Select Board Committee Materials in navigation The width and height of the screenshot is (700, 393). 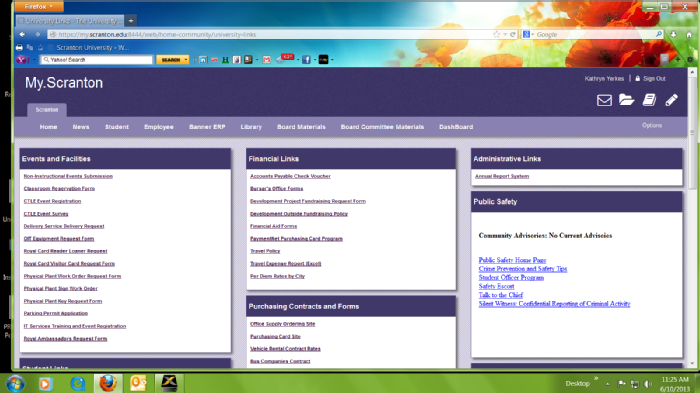(382, 127)
